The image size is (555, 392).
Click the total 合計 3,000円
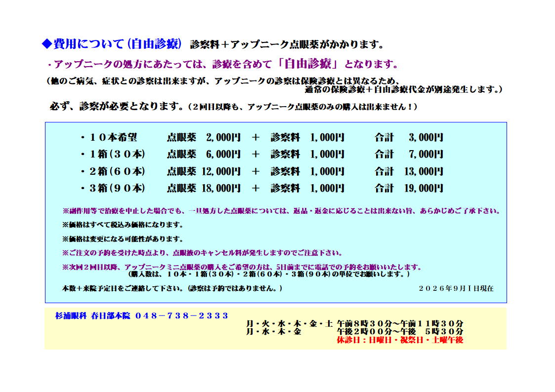pos(409,137)
